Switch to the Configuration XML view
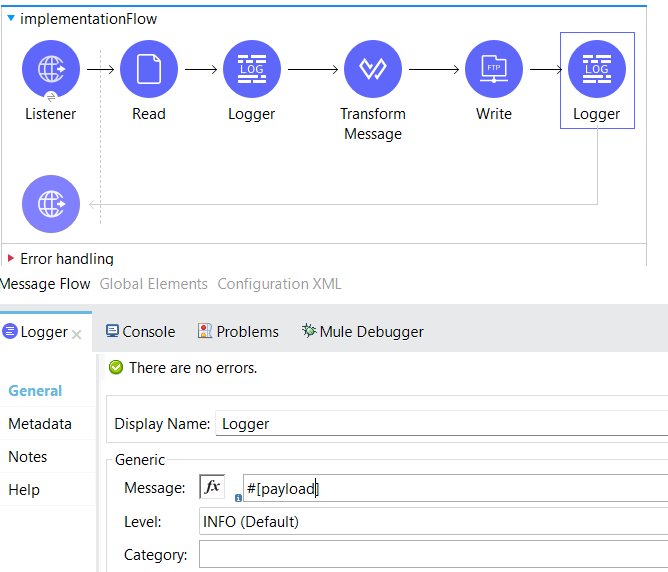Viewport: 668px width, 572px height. coord(279,284)
